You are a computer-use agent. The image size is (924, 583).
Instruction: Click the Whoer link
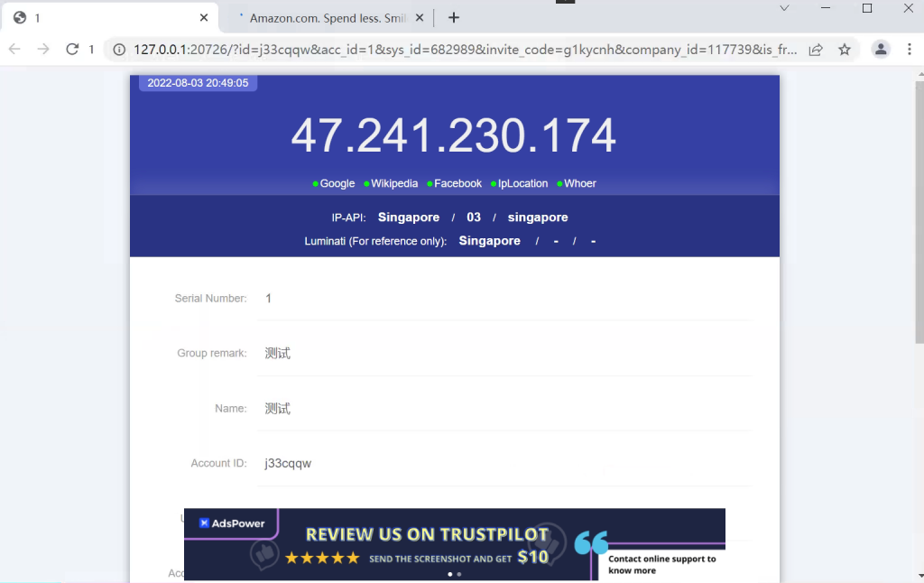pos(579,183)
